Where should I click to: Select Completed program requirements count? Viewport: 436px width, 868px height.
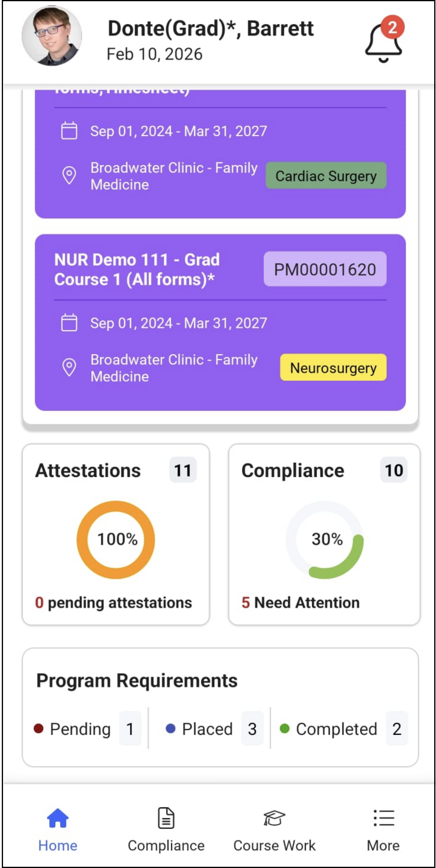[397, 729]
